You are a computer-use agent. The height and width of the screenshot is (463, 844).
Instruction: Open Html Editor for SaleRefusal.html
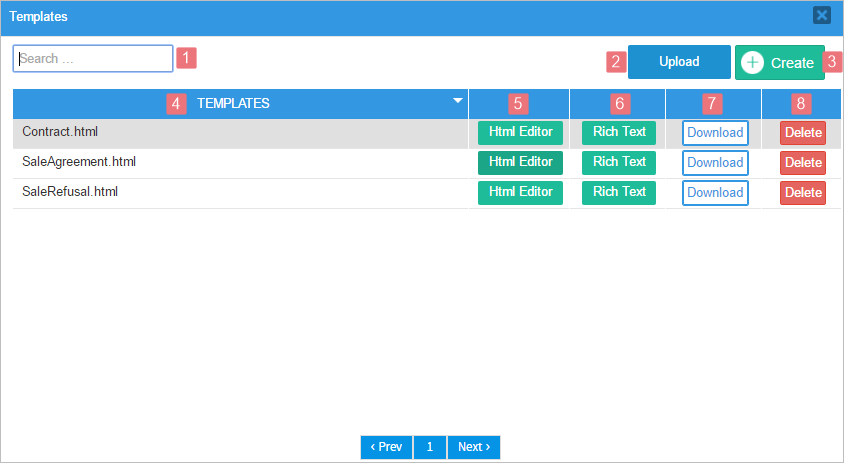[x=520, y=192]
